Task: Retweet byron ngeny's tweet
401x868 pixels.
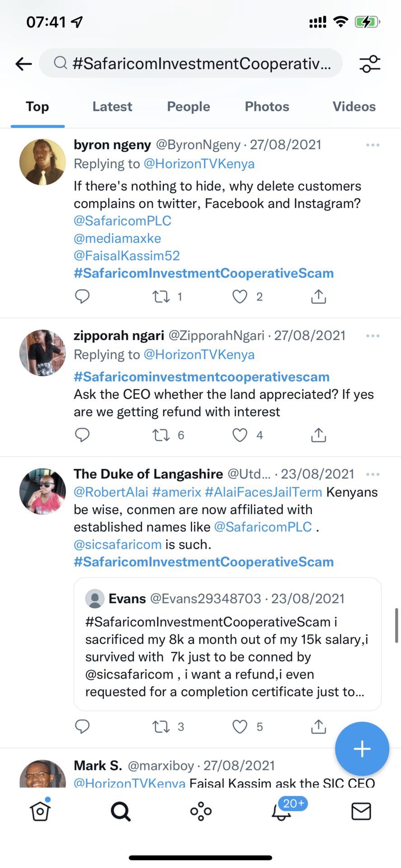Action: [x=161, y=297]
